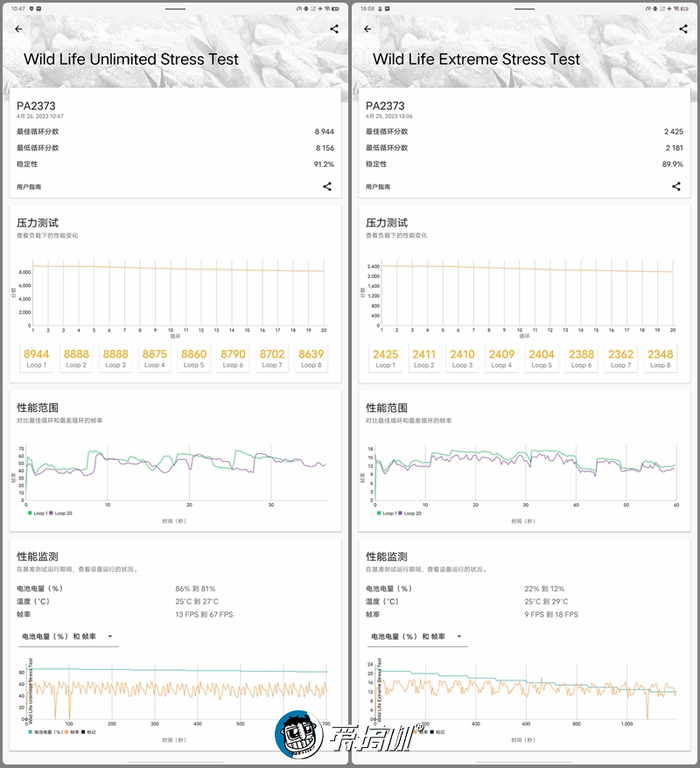Image resolution: width=700 pixels, height=768 pixels.
Task: Share result card scoring 2 425
Action: click(676, 186)
